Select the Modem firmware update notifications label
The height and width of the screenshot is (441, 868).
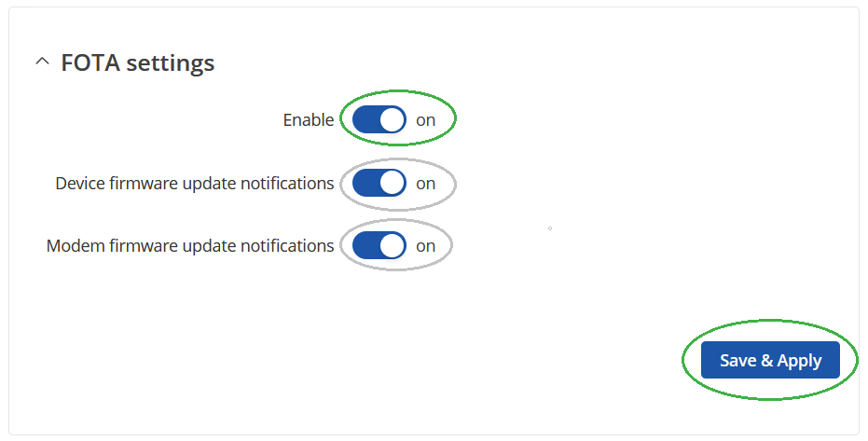(190, 246)
